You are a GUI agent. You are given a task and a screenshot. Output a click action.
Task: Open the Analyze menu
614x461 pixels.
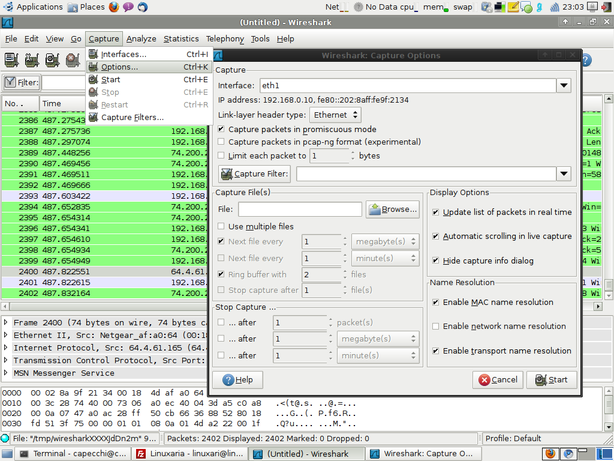[141, 39]
